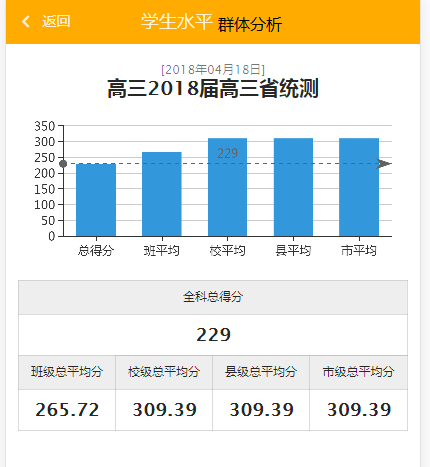
Task: Click the mark line start circle dot
Action: coord(63,164)
